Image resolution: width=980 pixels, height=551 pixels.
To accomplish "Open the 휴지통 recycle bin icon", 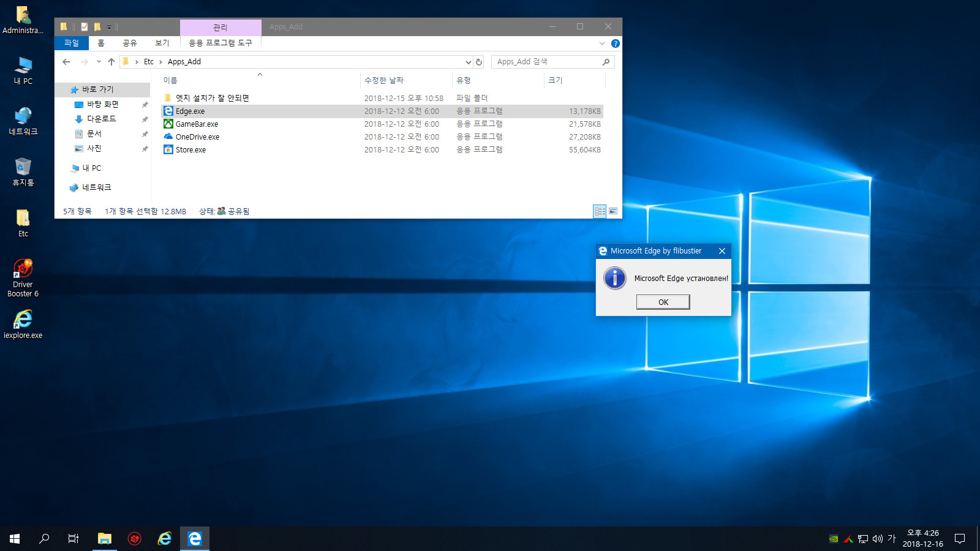I will 23,172.
